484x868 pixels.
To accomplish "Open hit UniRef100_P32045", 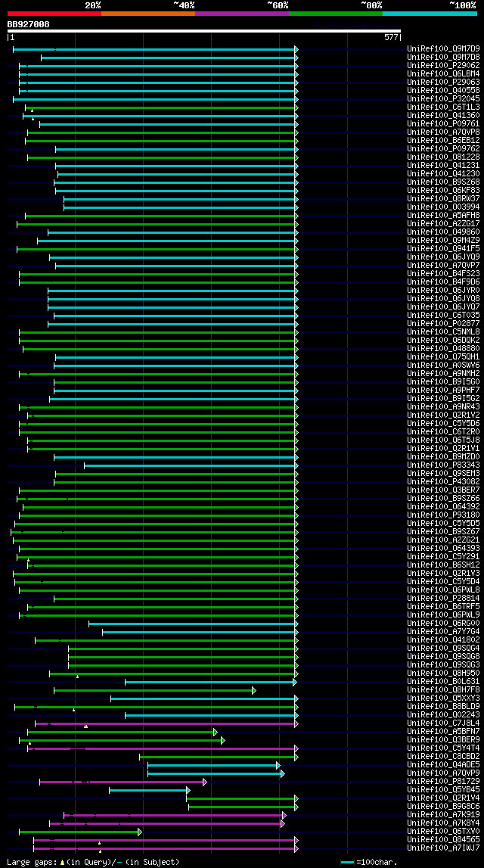I will [443, 98].
